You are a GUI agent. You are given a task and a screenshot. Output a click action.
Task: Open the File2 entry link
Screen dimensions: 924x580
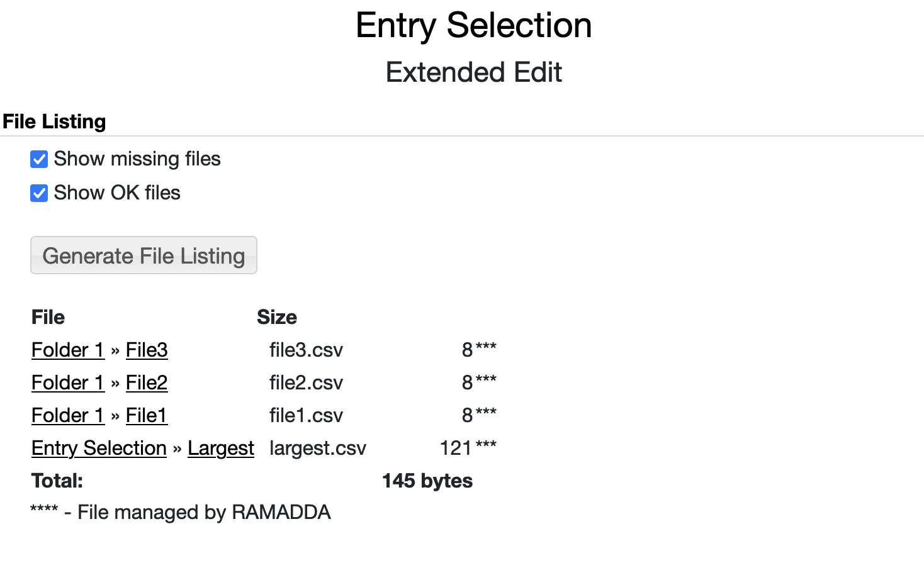(x=147, y=382)
